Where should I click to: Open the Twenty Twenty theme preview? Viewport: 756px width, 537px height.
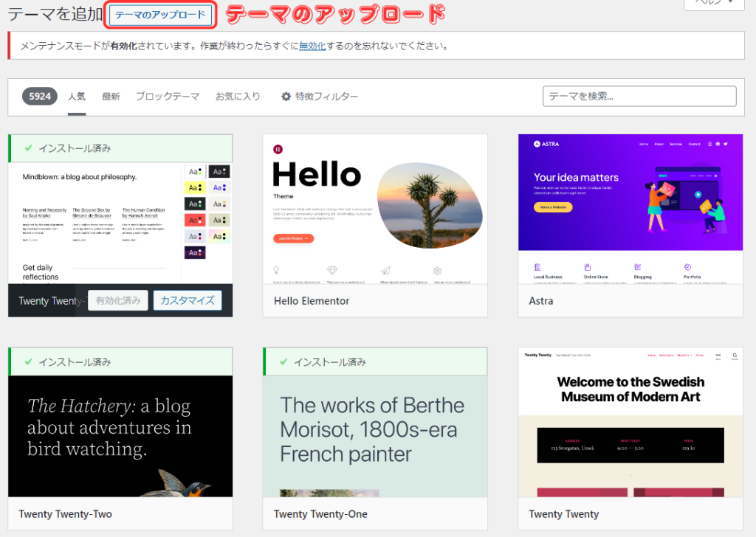click(x=630, y=423)
